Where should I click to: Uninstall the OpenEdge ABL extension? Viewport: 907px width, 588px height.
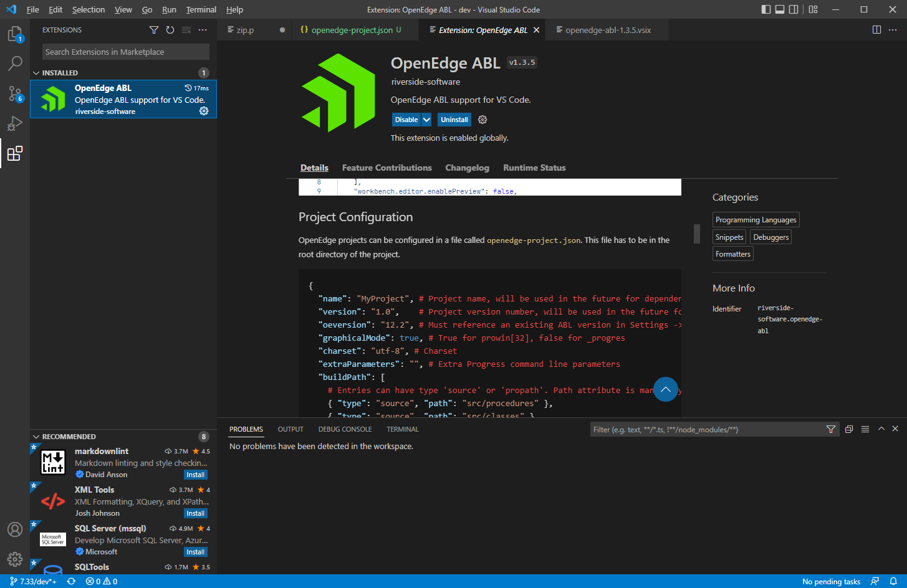[454, 119]
